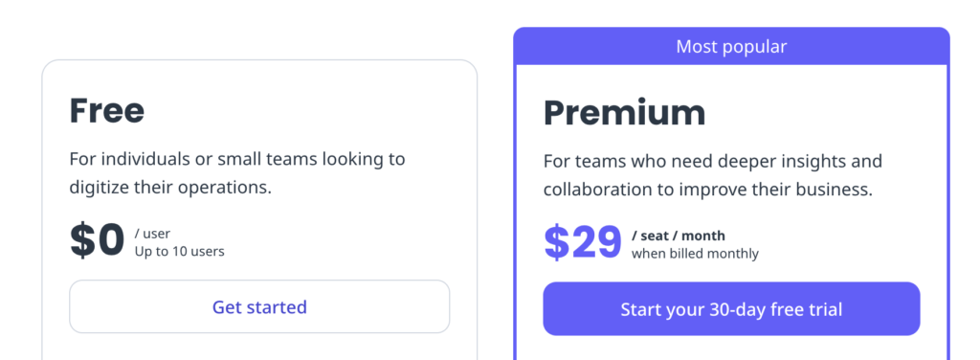Click 'collaboration to improve their business.' line

(x=707, y=190)
